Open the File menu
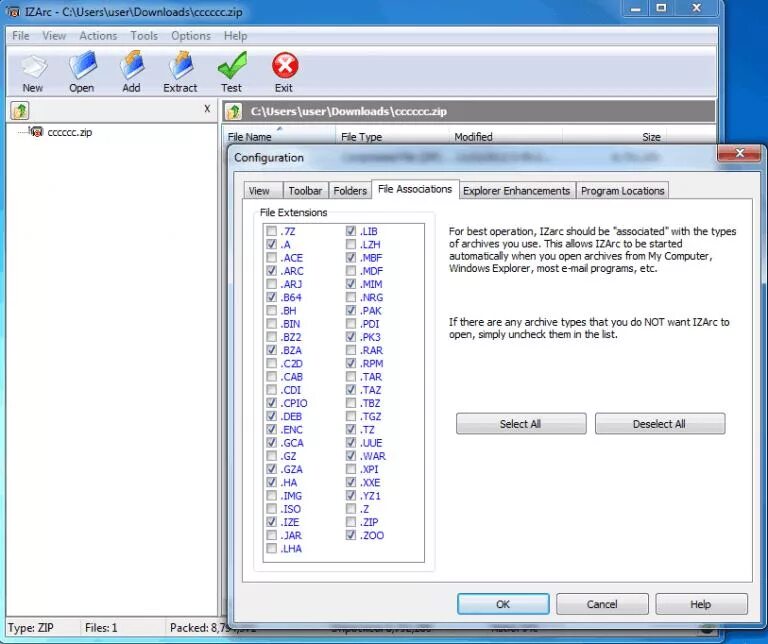This screenshot has height=644, width=768. (21, 36)
